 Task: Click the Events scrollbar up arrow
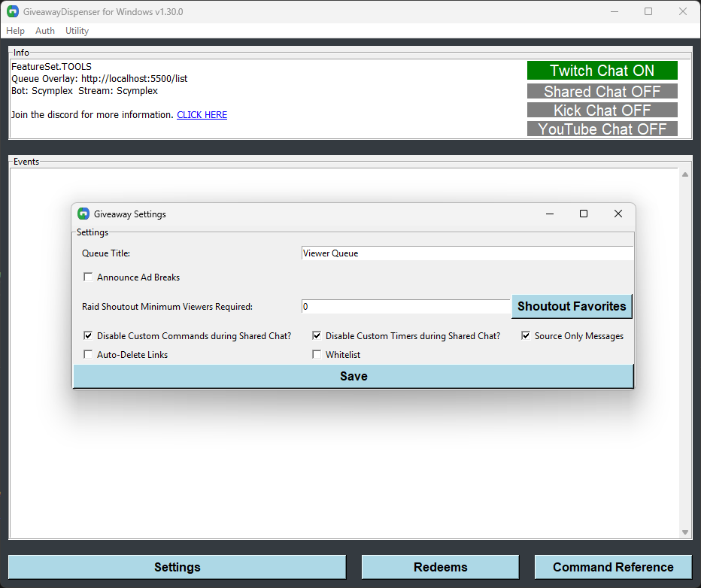685,174
